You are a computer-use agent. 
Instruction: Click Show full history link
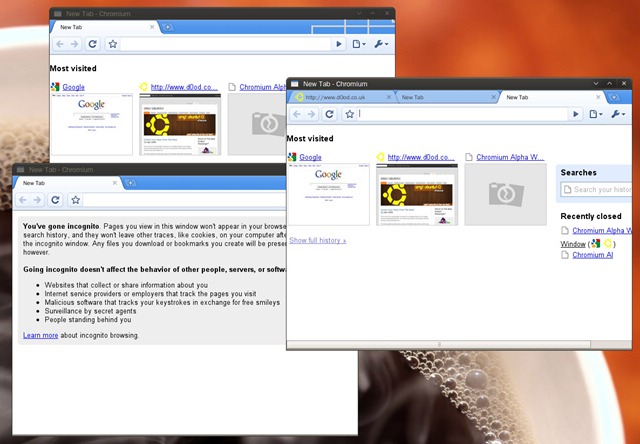[x=318, y=240]
